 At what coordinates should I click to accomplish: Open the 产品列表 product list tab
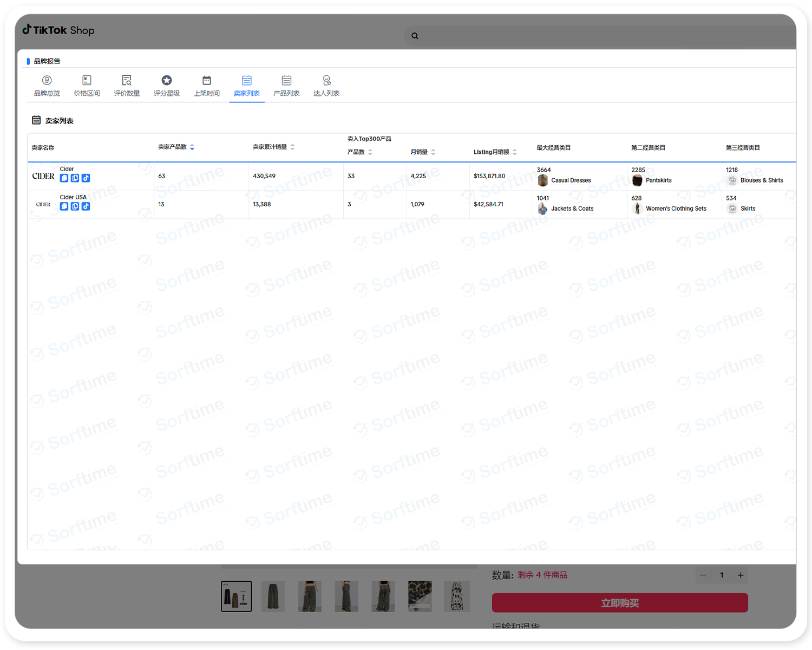(x=286, y=86)
